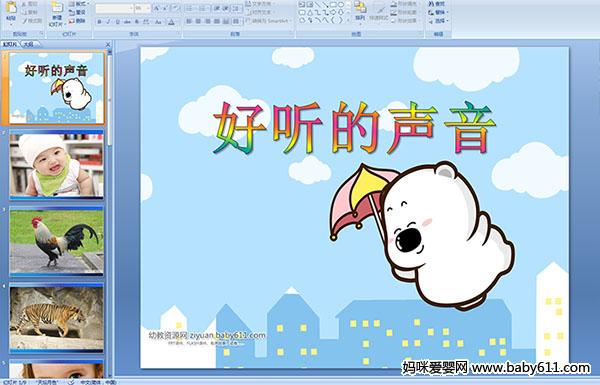Select the rooster slide thumbnail
600x385 pixels.
click(x=57, y=241)
